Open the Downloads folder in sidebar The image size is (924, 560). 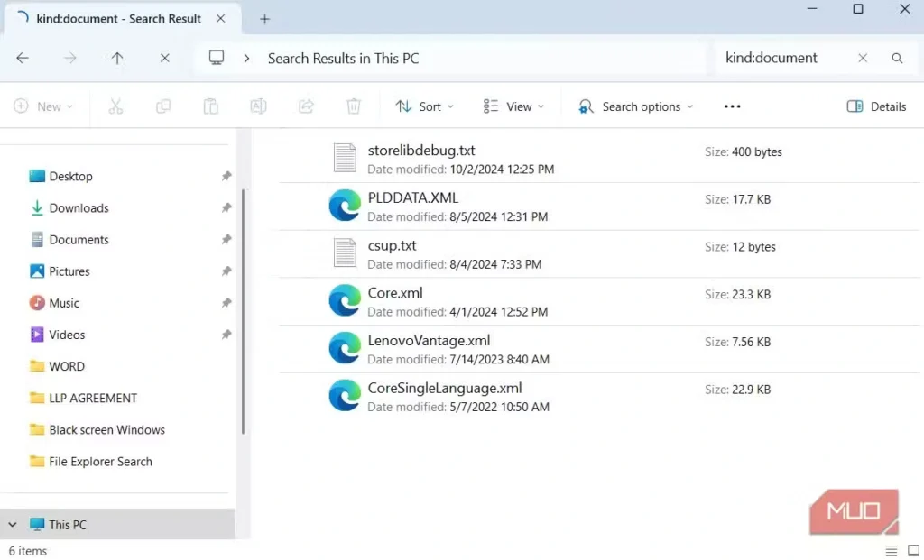click(x=79, y=208)
